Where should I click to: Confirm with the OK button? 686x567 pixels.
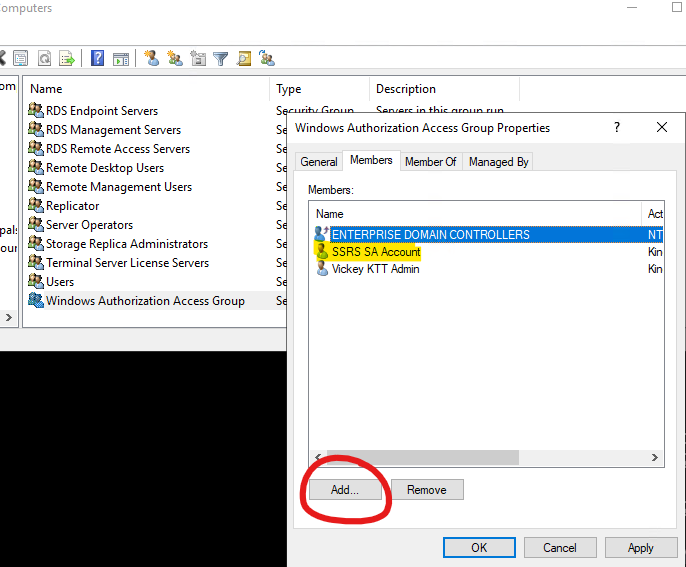[x=479, y=548]
